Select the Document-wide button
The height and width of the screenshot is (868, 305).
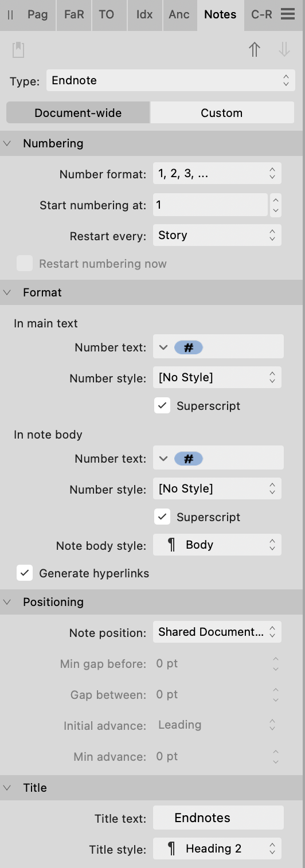point(78,113)
